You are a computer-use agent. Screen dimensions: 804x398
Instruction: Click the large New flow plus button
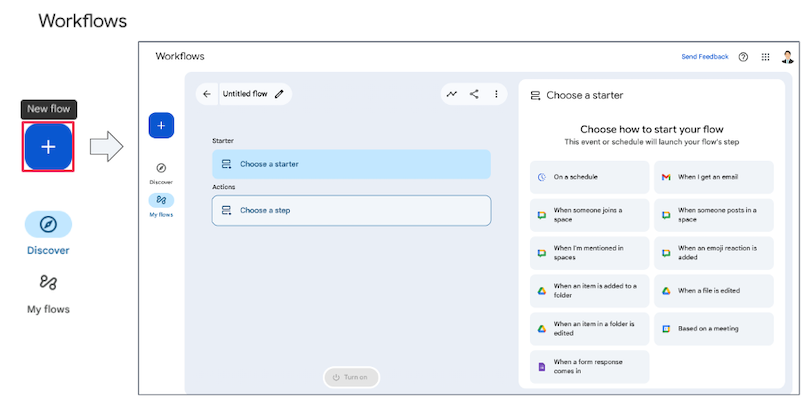coord(48,147)
